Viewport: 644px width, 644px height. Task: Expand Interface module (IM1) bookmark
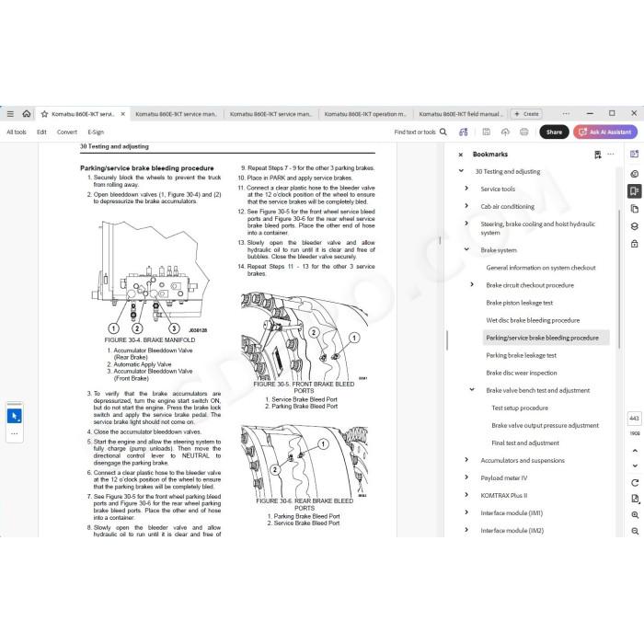coord(466,512)
